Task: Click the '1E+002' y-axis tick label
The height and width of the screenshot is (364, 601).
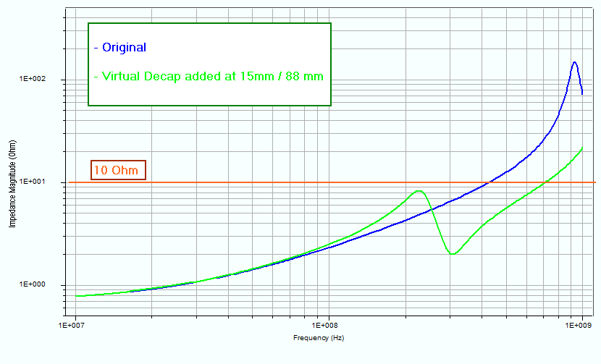Action: pyautogui.click(x=32, y=79)
